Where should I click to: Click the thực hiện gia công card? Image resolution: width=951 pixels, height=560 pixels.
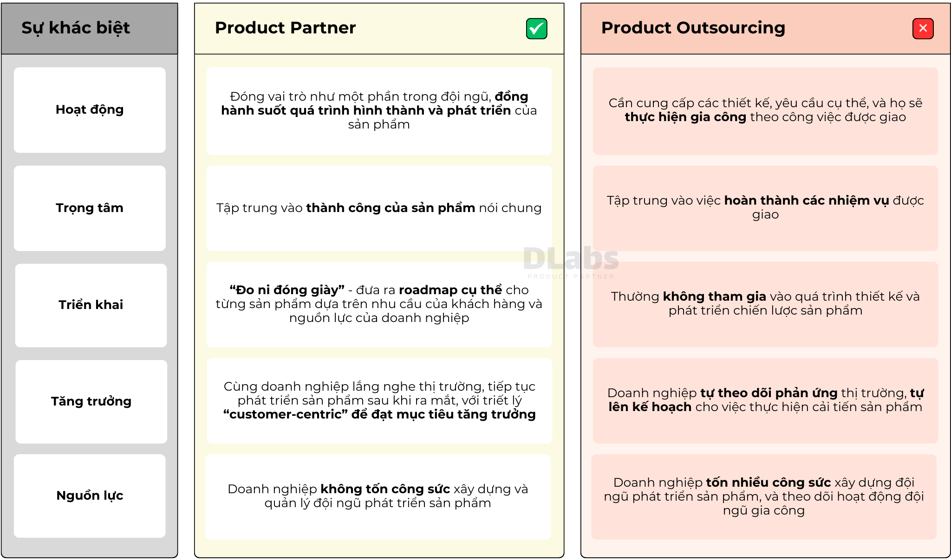pos(765,111)
